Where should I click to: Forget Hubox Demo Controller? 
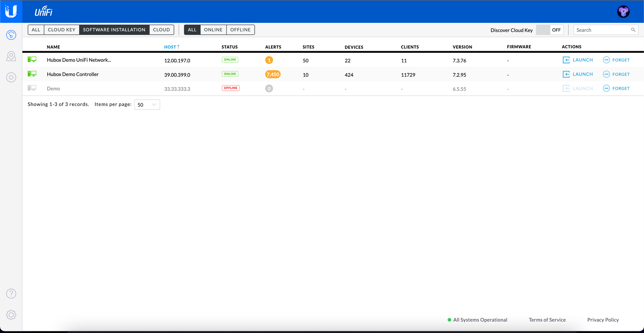[x=616, y=74]
